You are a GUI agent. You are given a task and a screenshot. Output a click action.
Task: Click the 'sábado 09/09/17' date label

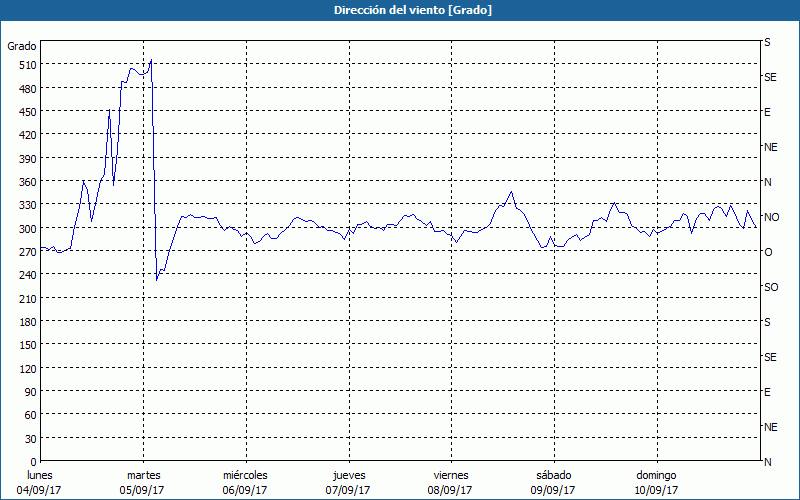(x=553, y=482)
